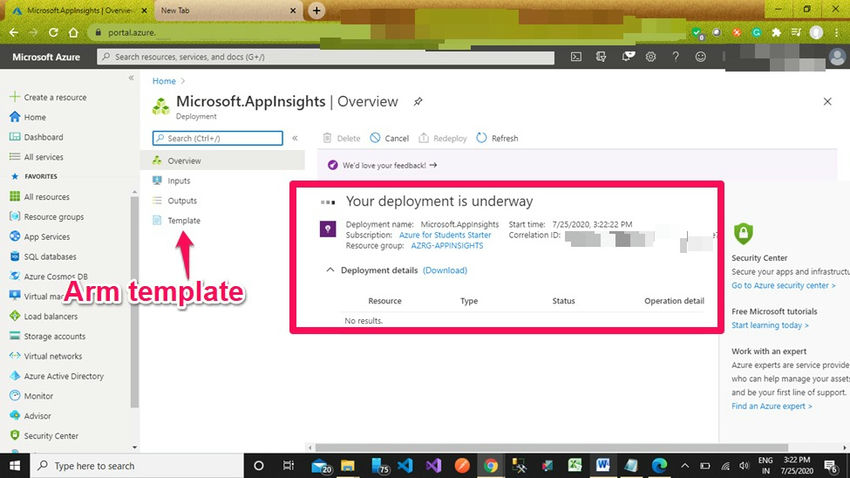Click the Windows taskbar search box

coord(137,466)
